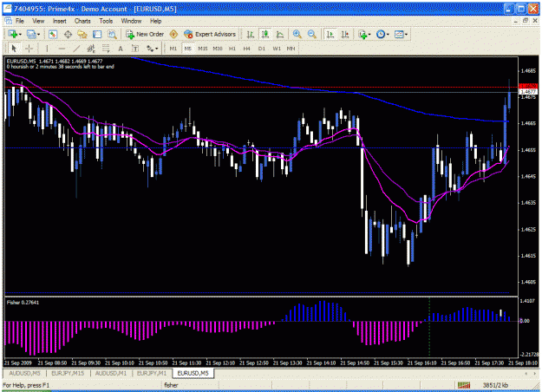542x392 pixels.
Task: Select the Horizontal Line drawing tool
Action: pyautogui.click(x=62, y=49)
